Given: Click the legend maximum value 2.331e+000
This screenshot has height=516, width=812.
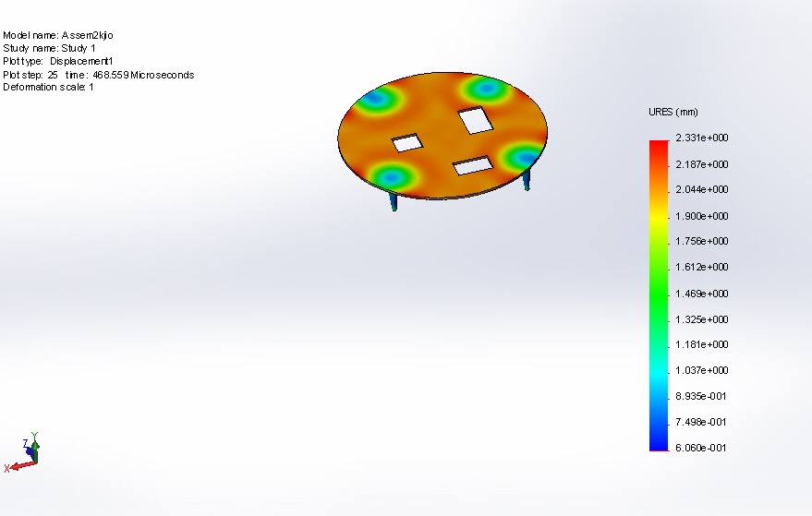Looking at the screenshot, I should [702, 138].
